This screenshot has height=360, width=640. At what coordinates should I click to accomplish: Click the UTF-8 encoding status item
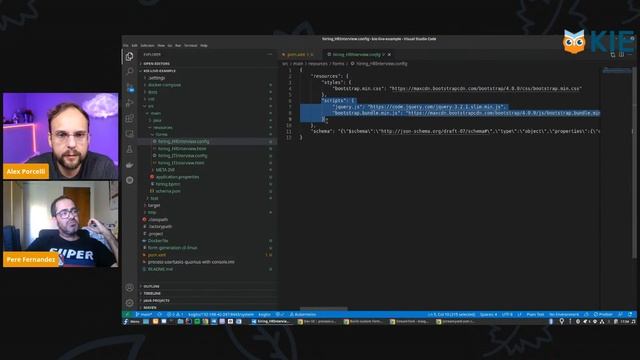tap(507, 315)
